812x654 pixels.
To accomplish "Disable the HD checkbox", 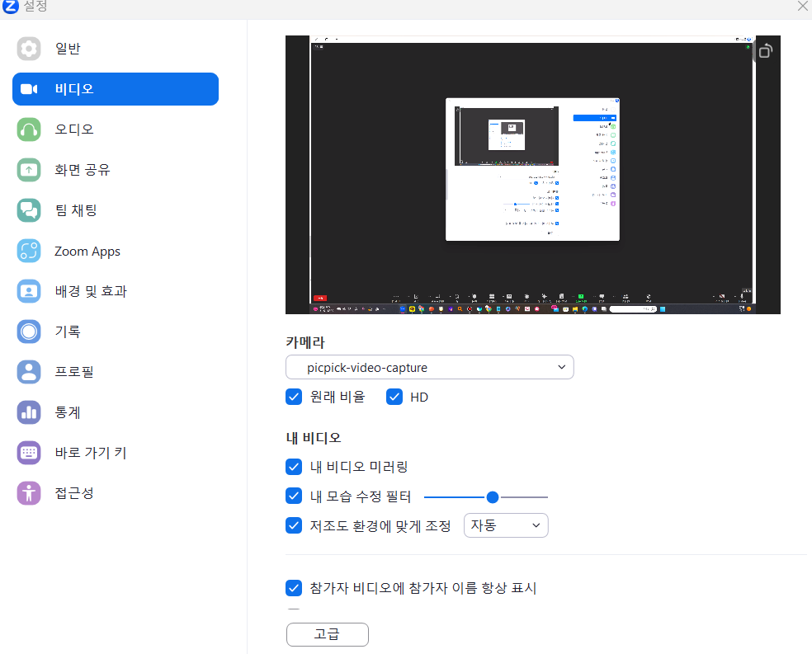I will point(394,397).
